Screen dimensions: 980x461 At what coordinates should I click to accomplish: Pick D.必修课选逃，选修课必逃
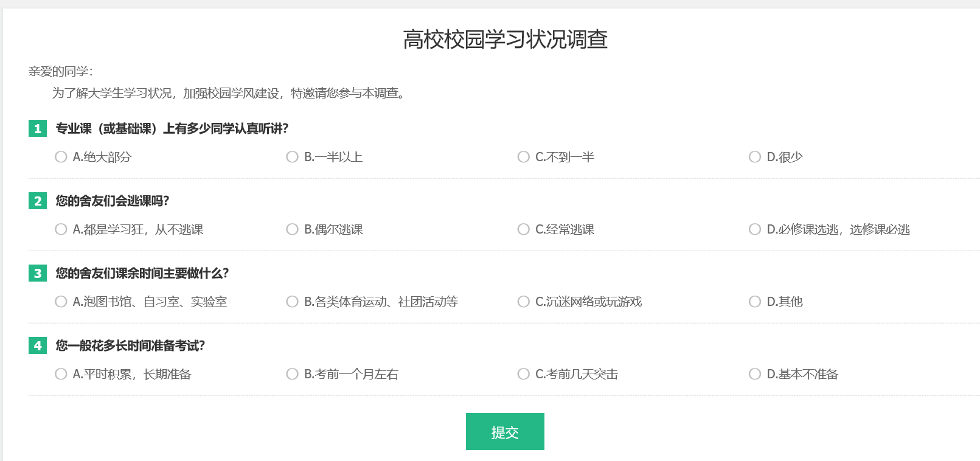tap(755, 229)
